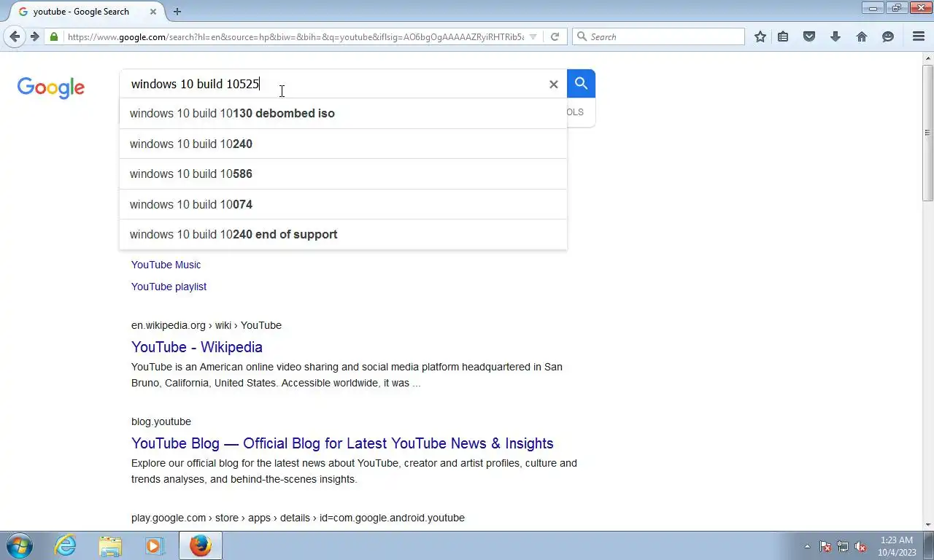Open the YouTube playlist link
934x560 pixels.
(x=169, y=287)
